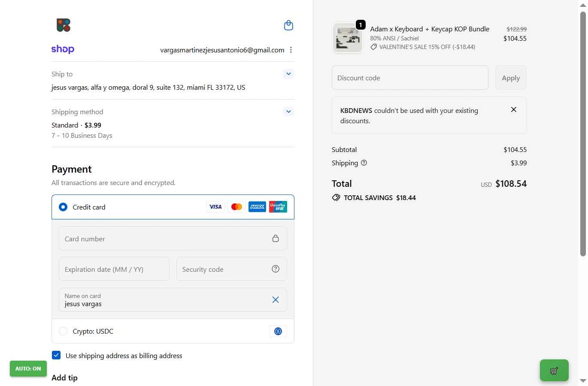
Task: Click the Subtotal $104.55 value
Action: point(515,149)
